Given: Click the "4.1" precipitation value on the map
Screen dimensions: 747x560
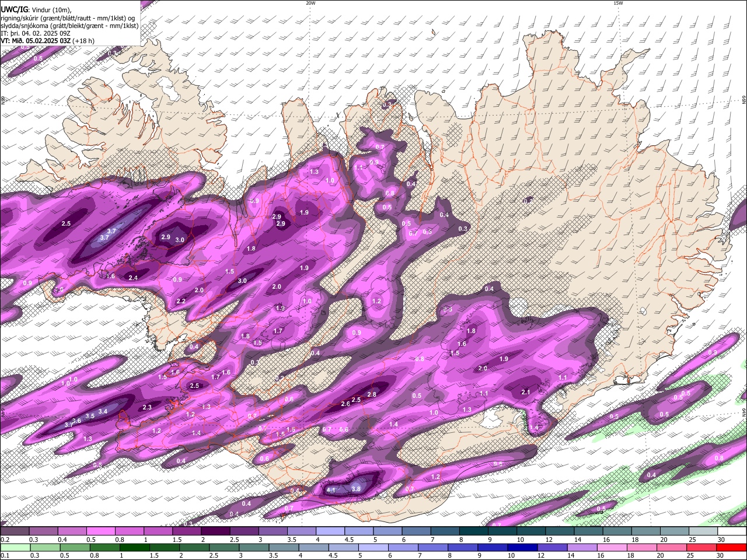Looking at the screenshot, I should [331, 490].
